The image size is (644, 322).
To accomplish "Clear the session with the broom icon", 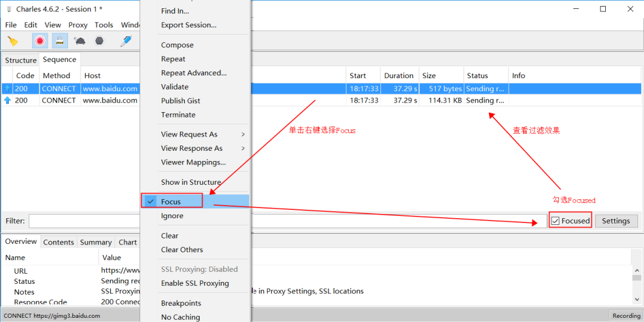I will click(x=13, y=41).
